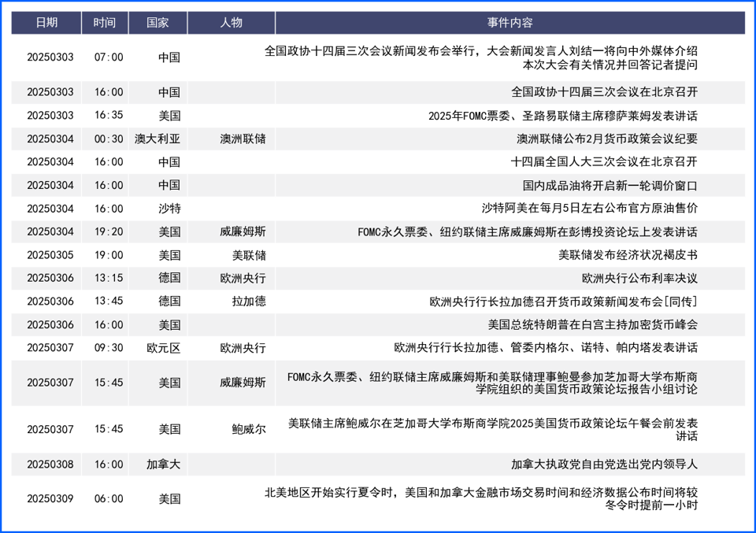Select 特朗普在白宫主持加密货币峰会 event
756x533 pixels.
pos(592,325)
